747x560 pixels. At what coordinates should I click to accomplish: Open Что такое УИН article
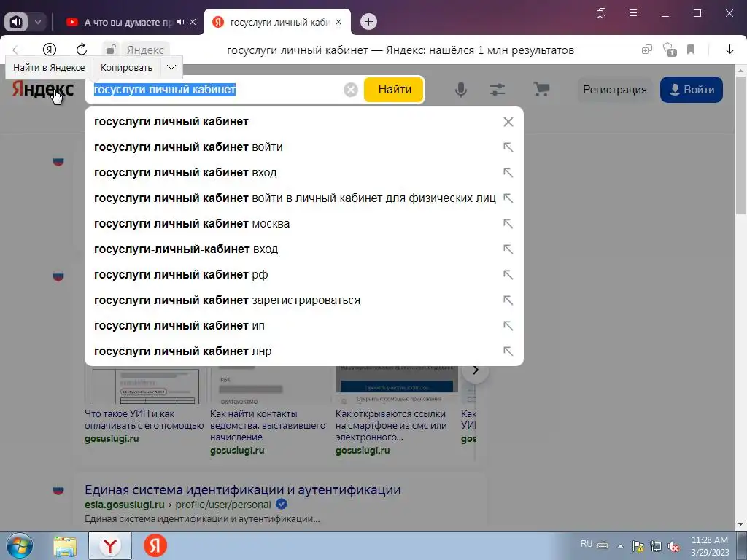pyautogui.click(x=144, y=419)
